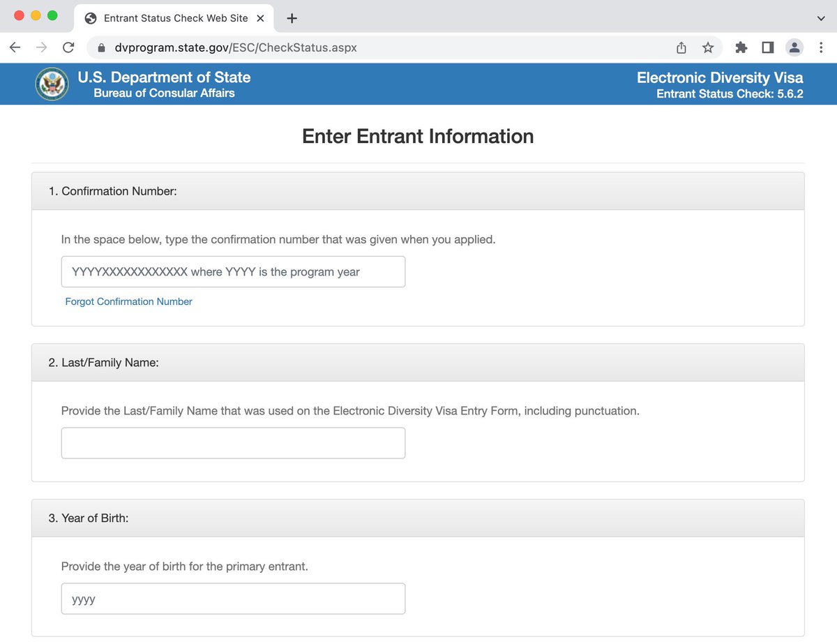Open the user profile avatar icon
Image resolution: width=837 pixels, height=644 pixels.
click(x=794, y=47)
